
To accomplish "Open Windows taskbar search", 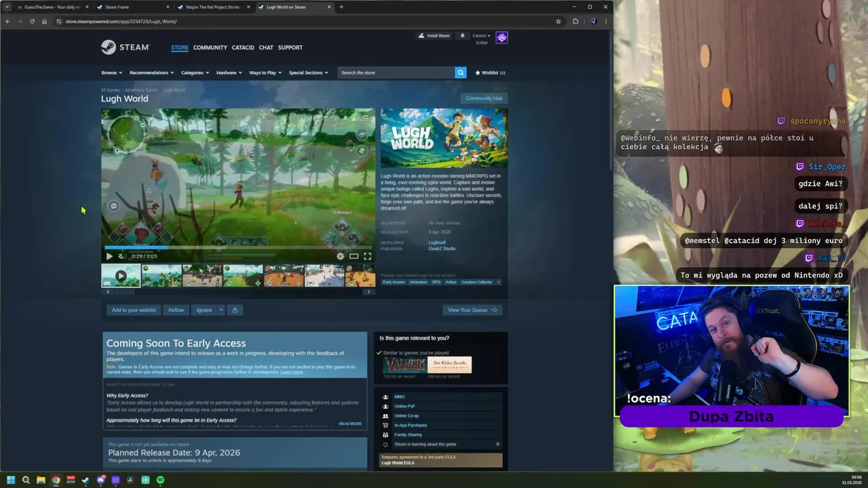I will (x=26, y=480).
